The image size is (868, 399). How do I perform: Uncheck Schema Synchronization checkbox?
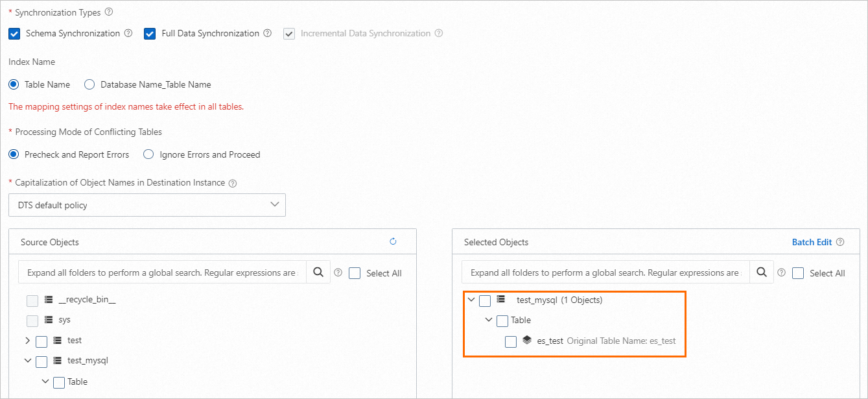point(15,34)
